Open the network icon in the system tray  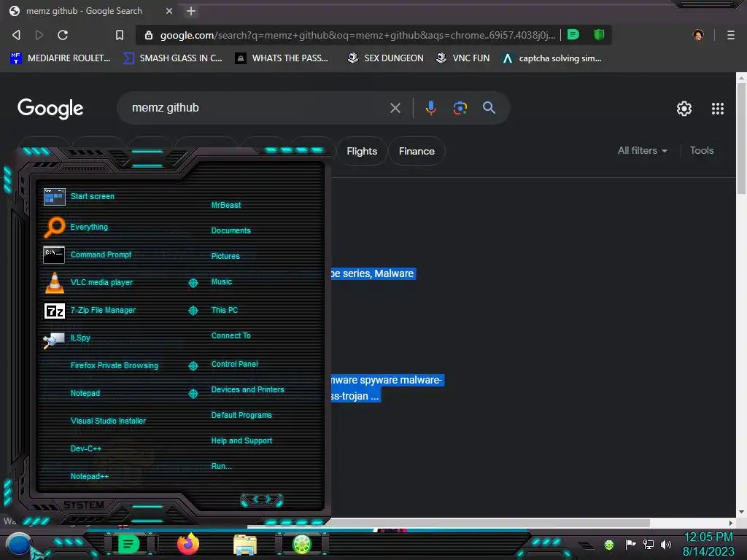(x=648, y=544)
